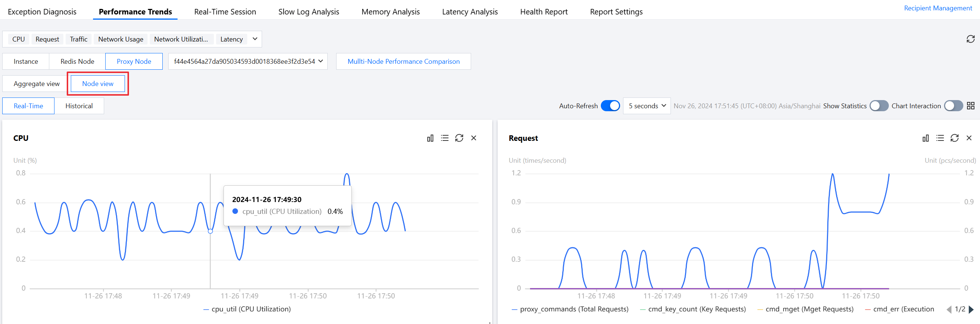Open Multi-Node Performance Comparison
The image size is (980, 324).
(403, 61)
